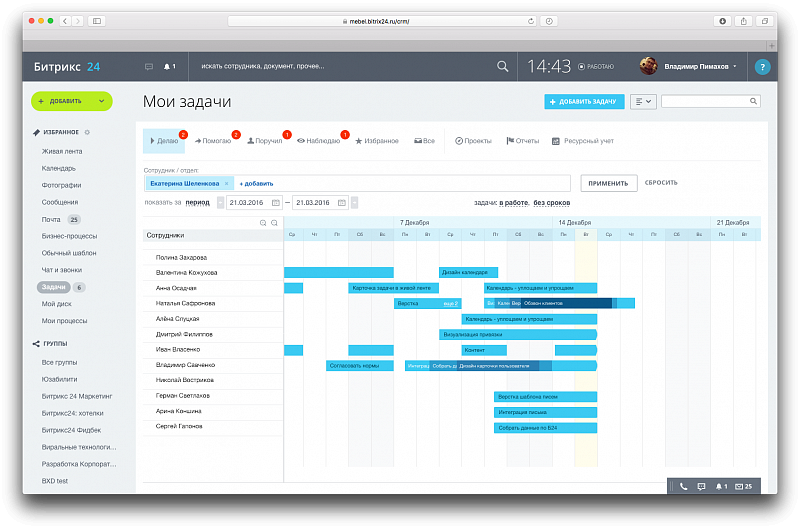Open the mail icon showing 25 in the bottom bar
Viewport: 800px width, 529px height.
[x=743, y=486]
